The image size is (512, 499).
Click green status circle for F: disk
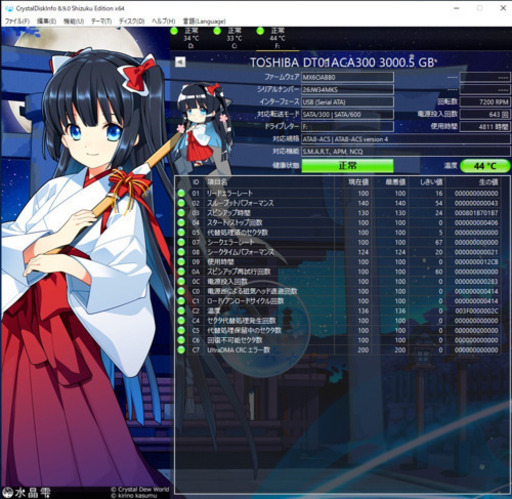tap(261, 31)
